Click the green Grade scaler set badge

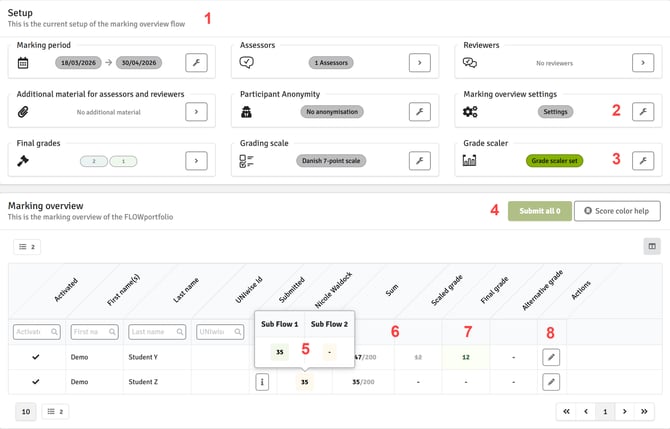coord(555,161)
